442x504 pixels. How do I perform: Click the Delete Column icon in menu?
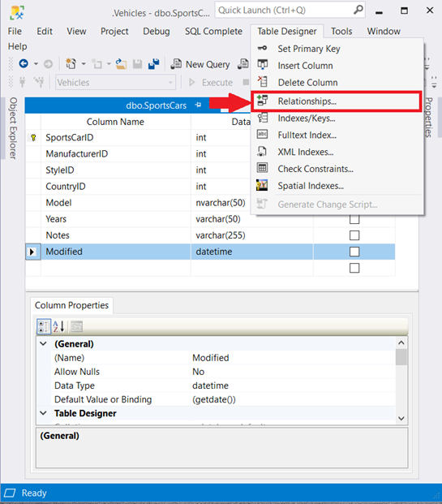(263, 81)
